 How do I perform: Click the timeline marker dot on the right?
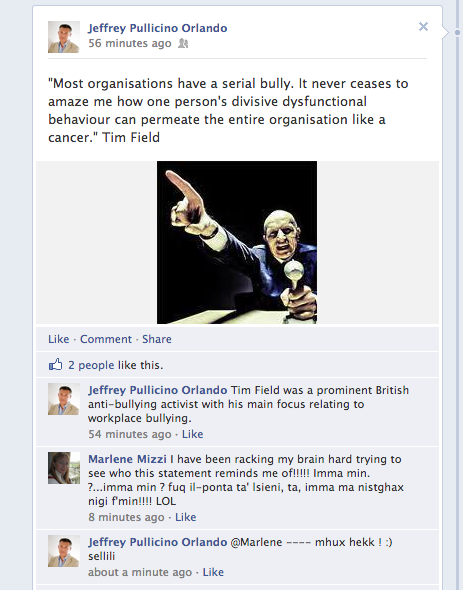tap(457, 33)
